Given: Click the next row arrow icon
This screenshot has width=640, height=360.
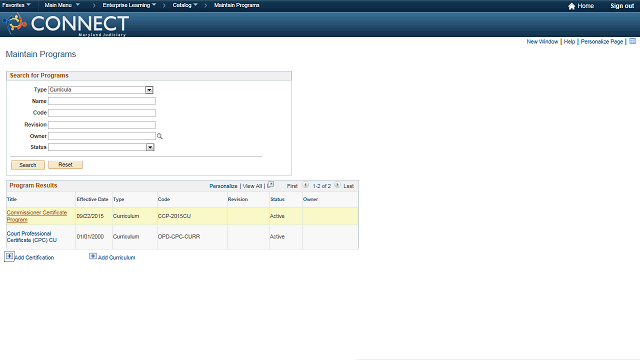Looking at the screenshot, I should pos(337,185).
